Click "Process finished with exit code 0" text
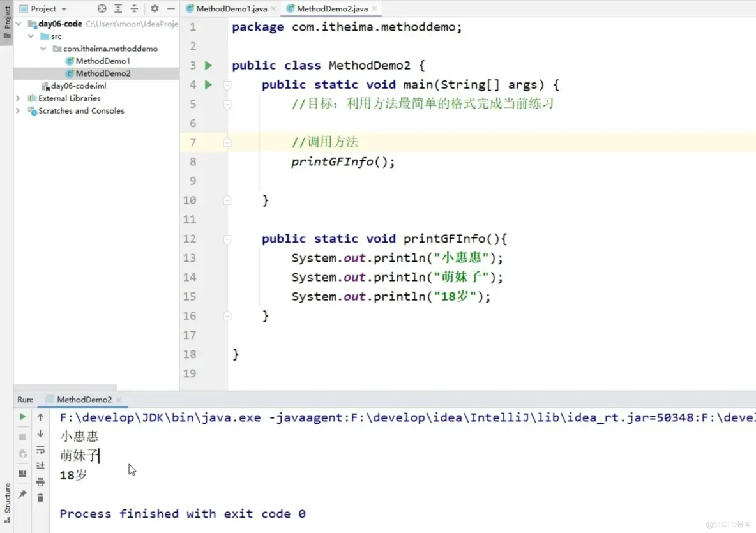Image resolution: width=756 pixels, height=533 pixels. tap(183, 514)
